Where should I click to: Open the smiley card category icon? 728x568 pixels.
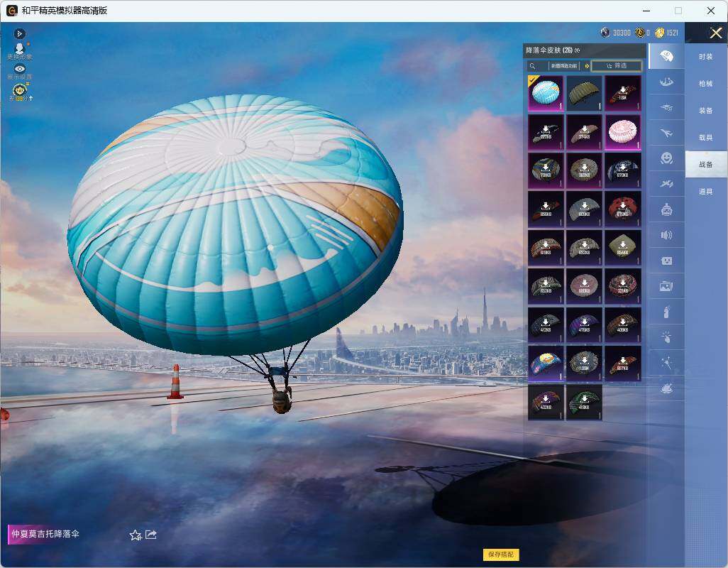[x=666, y=261]
